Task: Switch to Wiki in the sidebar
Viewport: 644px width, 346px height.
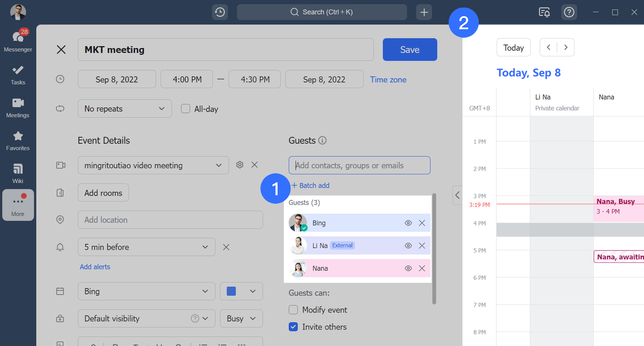Action: point(18,172)
